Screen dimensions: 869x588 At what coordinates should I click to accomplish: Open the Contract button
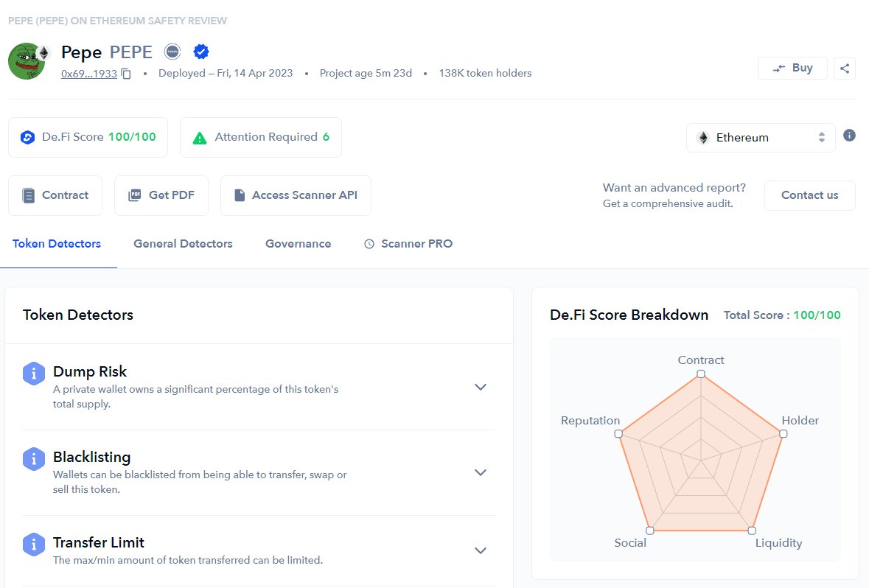point(55,195)
